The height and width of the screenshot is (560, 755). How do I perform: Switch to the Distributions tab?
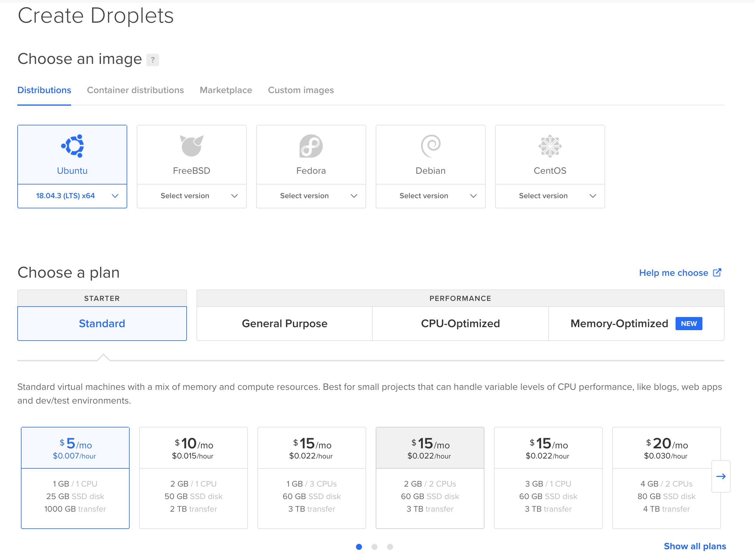pyautogui.click(x=44, y=90)
